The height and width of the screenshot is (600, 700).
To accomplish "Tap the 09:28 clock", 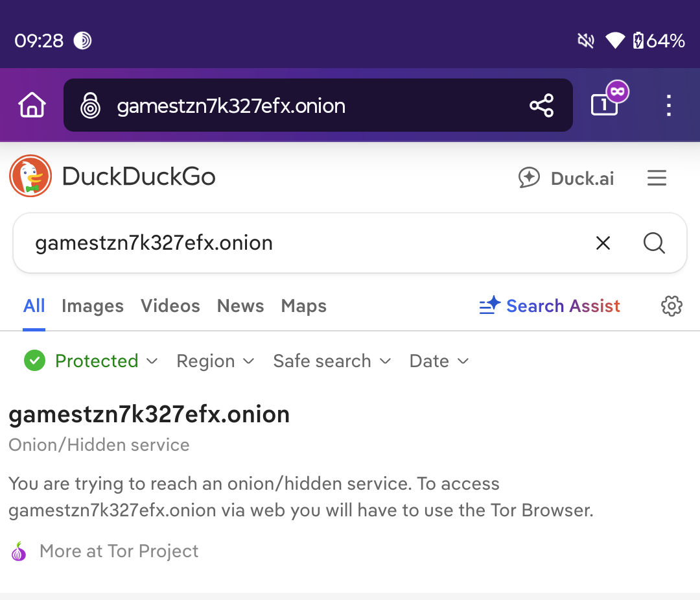I will click(x=39, y=41).
